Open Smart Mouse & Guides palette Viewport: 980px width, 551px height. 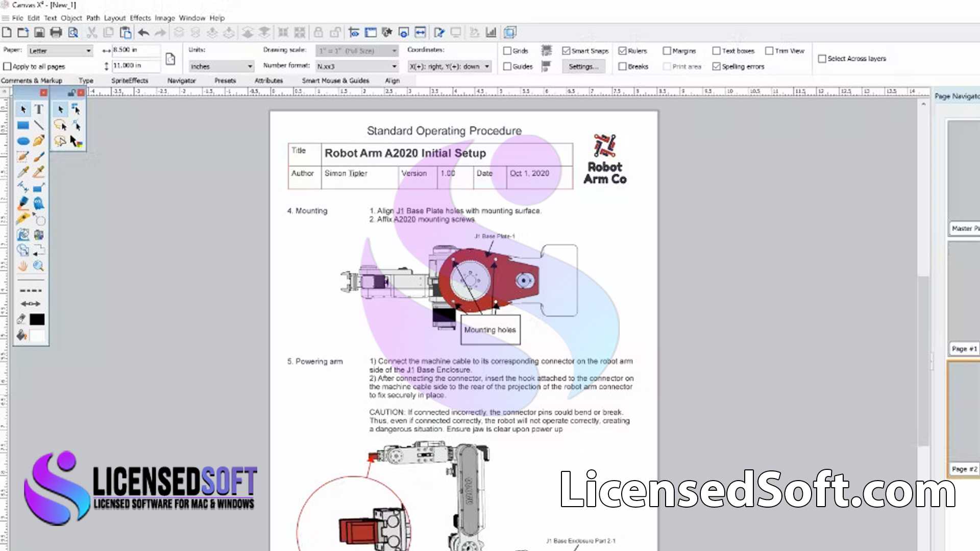(335, 81)
